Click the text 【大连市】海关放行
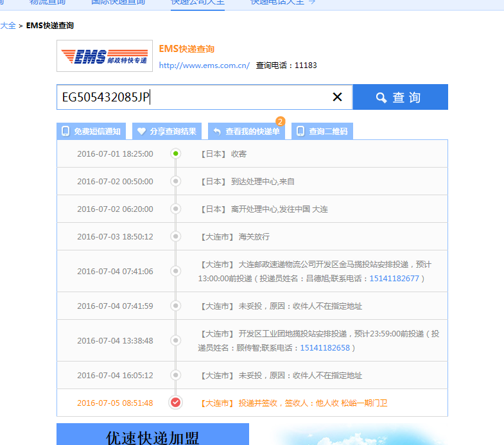 [234, 237]
